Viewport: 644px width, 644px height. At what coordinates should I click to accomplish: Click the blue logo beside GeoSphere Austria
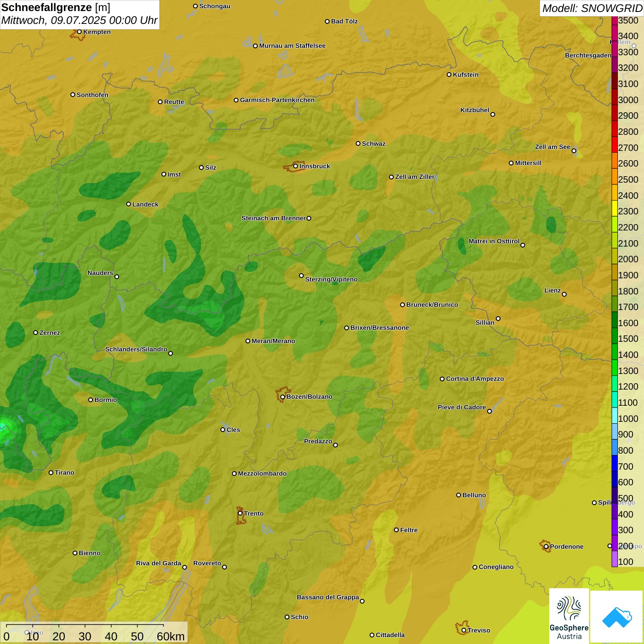(617, 617)
